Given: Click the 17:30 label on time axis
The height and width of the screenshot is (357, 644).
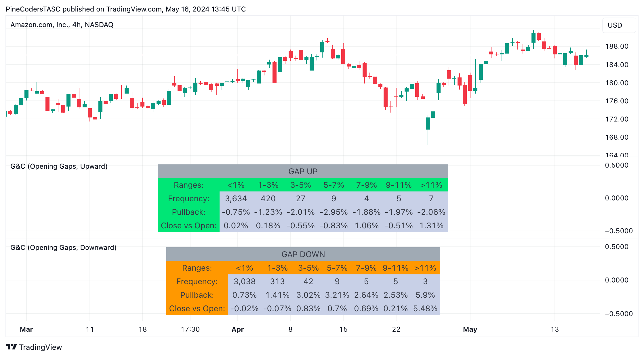Looking at the screenshot, I should 190,329.
